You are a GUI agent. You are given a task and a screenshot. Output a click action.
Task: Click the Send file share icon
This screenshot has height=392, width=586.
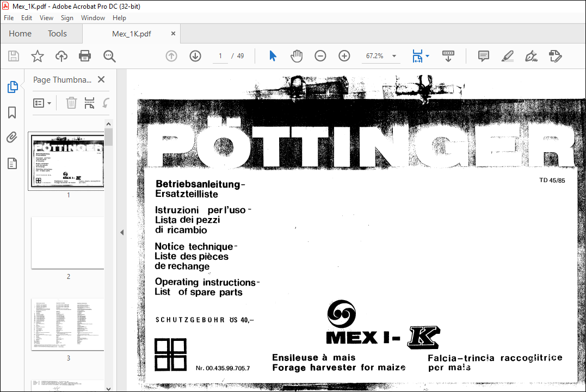[555, 56]
